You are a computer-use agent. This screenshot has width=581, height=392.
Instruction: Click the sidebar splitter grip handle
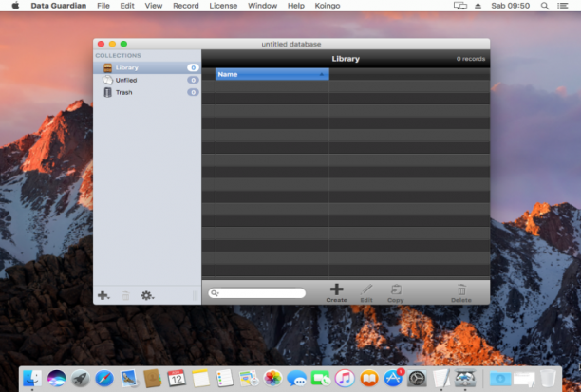tap(195, 295)
